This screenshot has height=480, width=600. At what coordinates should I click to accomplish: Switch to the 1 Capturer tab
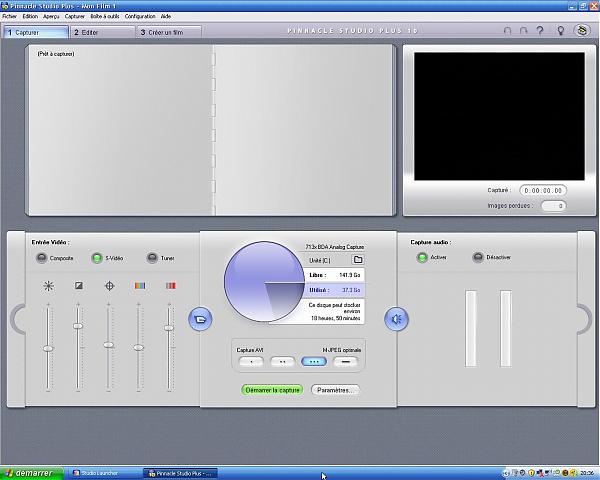pyautogui.click(x=36, y=32)
